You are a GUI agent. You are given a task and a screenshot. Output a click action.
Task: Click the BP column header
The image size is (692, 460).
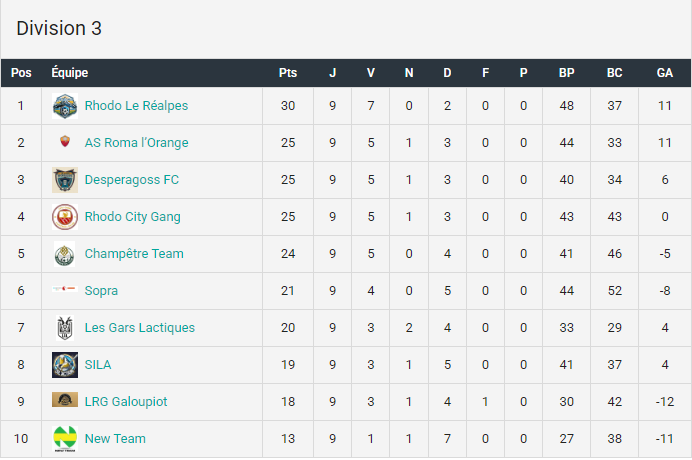567,73
